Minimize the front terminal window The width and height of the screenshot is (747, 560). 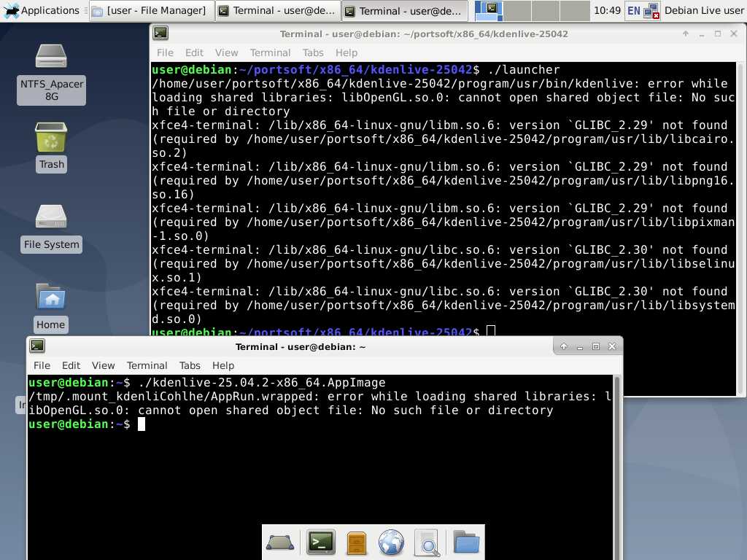tap(579, 346)
